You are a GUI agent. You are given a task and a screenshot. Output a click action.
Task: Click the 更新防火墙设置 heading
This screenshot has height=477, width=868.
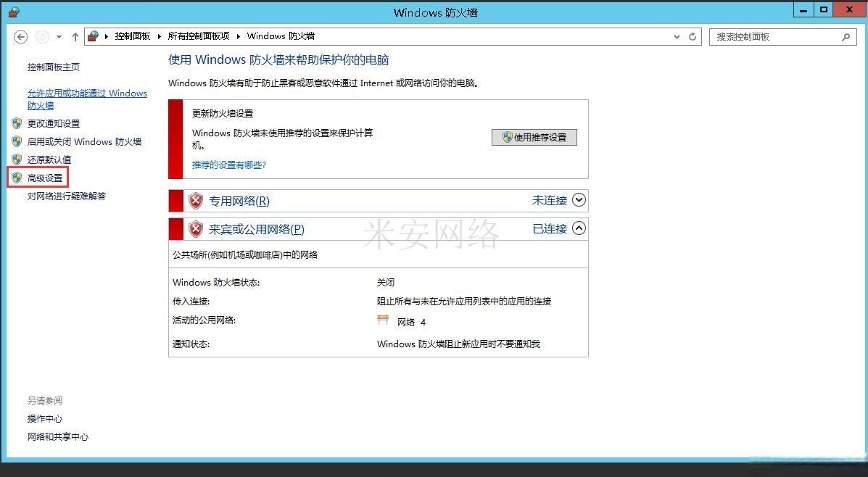[x=223, y=113]
